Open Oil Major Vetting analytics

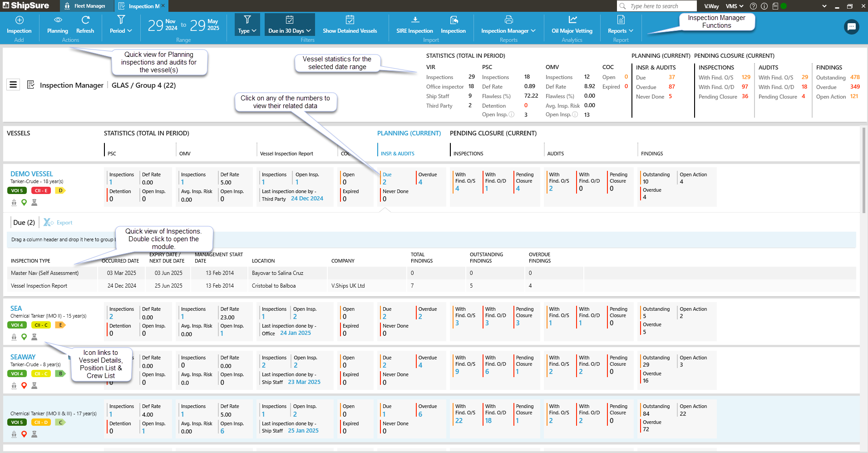[x=572, y=25]
